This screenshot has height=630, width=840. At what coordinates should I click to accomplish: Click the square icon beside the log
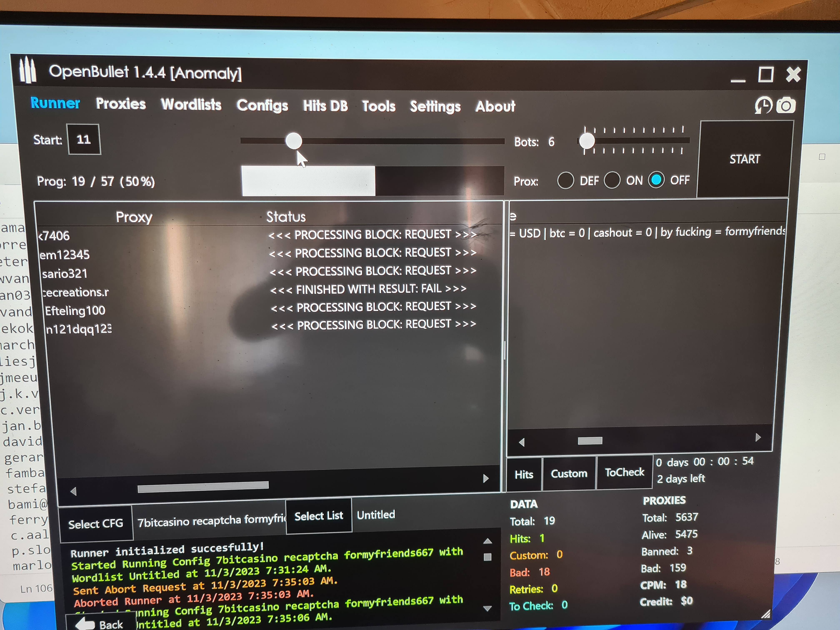click(487, 557)
